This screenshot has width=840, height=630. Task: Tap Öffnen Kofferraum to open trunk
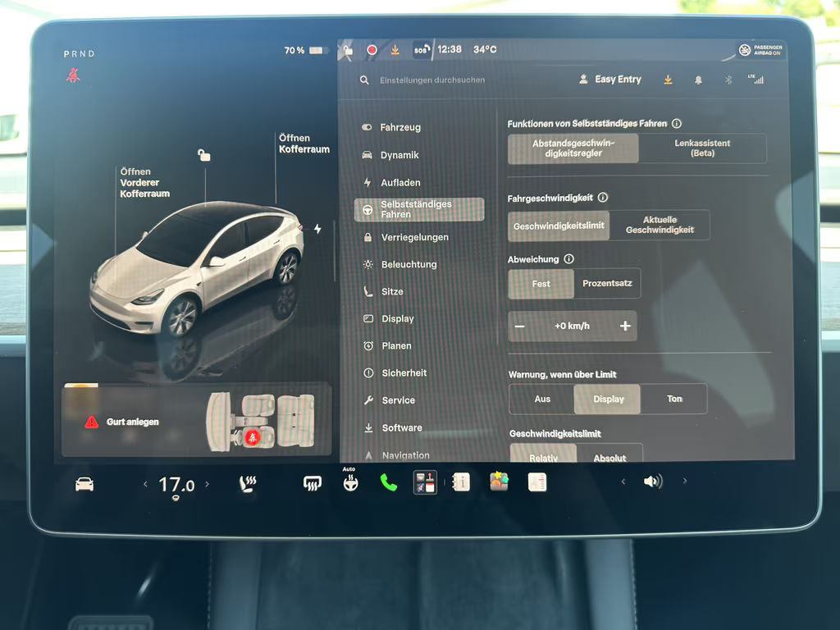click(x=304, y=144)
